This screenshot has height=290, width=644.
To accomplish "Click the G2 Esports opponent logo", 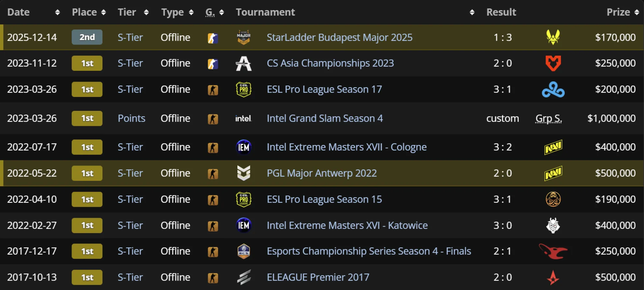I will click(x=553, y=225).
